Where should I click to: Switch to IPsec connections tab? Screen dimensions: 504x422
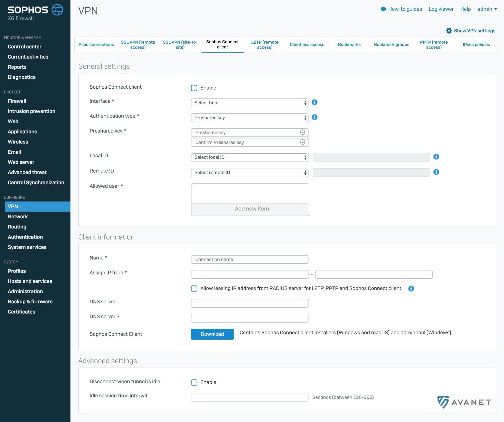coord(96,45)
